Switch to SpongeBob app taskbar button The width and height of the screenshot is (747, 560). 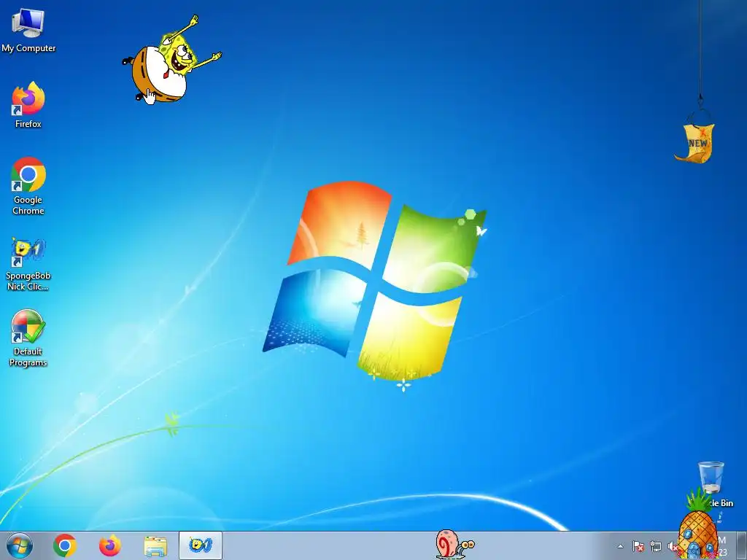click(x=200, y=545)
